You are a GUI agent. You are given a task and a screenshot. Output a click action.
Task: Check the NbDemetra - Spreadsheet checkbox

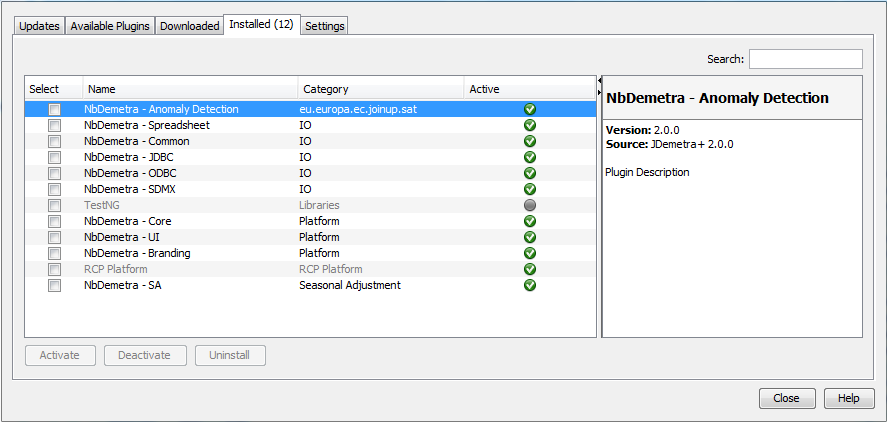pyautogui.click(x=55, y=126)
